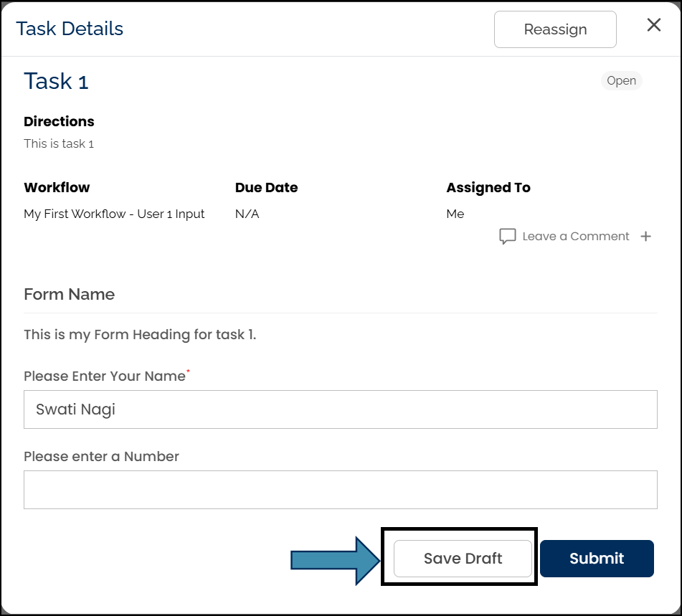Click the plus icon beside Leave a Comment
Viewport: 682px width, 616px height.
(x=645, y=237)
